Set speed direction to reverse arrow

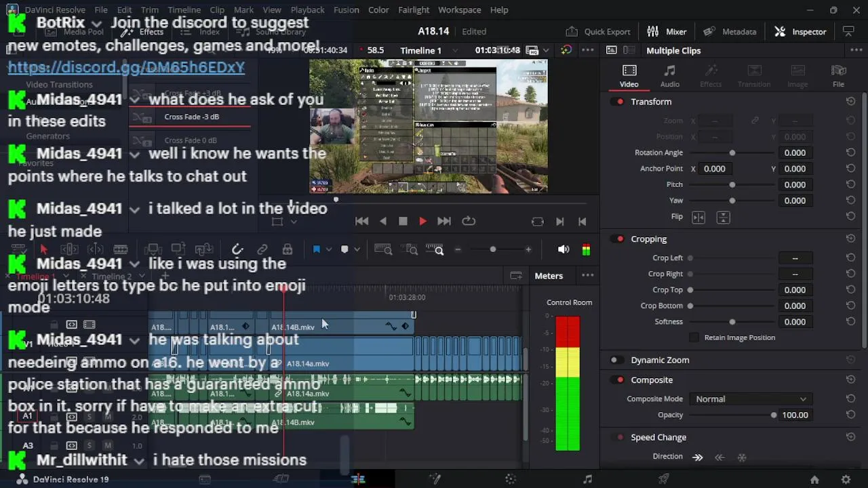(720, 457)
